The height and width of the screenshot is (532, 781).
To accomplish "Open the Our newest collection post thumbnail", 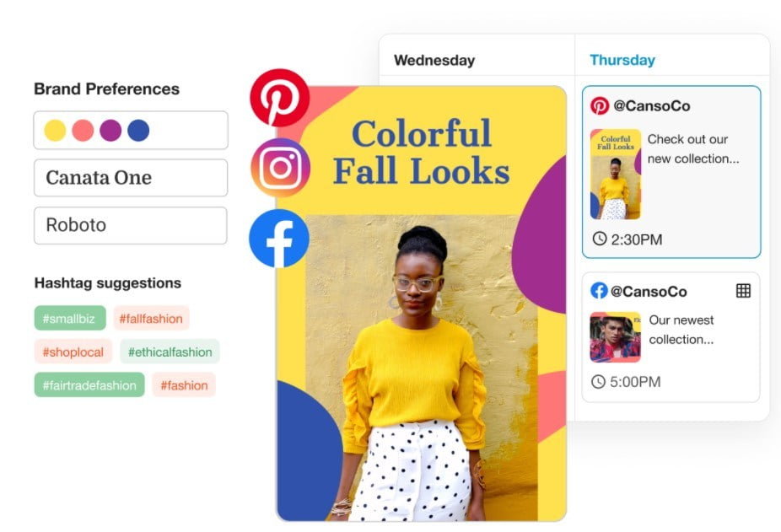I will [x=615, y=337].
